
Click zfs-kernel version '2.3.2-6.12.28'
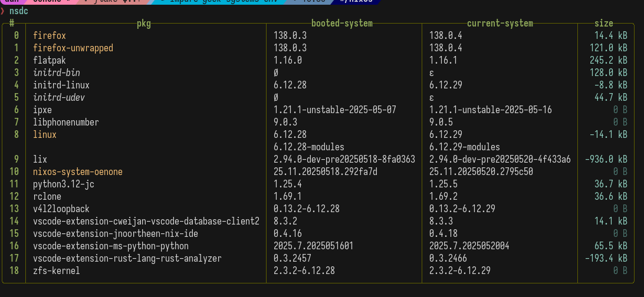pos(304,270)
